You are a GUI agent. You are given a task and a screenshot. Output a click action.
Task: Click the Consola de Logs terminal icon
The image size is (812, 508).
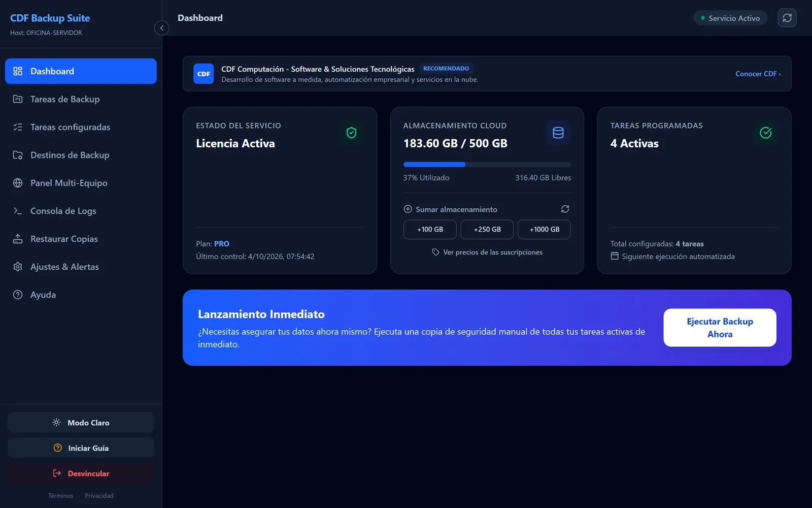coord(18,211)
